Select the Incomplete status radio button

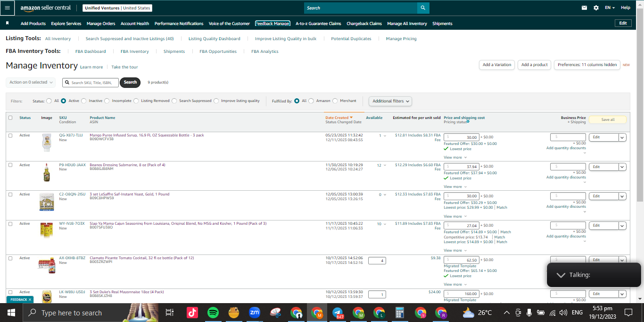click(x=107, y=101)
